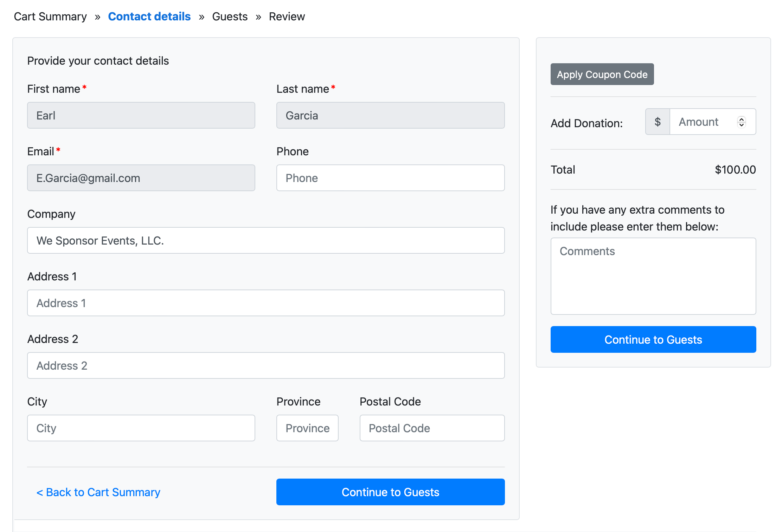Focus the Phone input field
The height and width of the screenshot is (532, 782).
point(390,178)
